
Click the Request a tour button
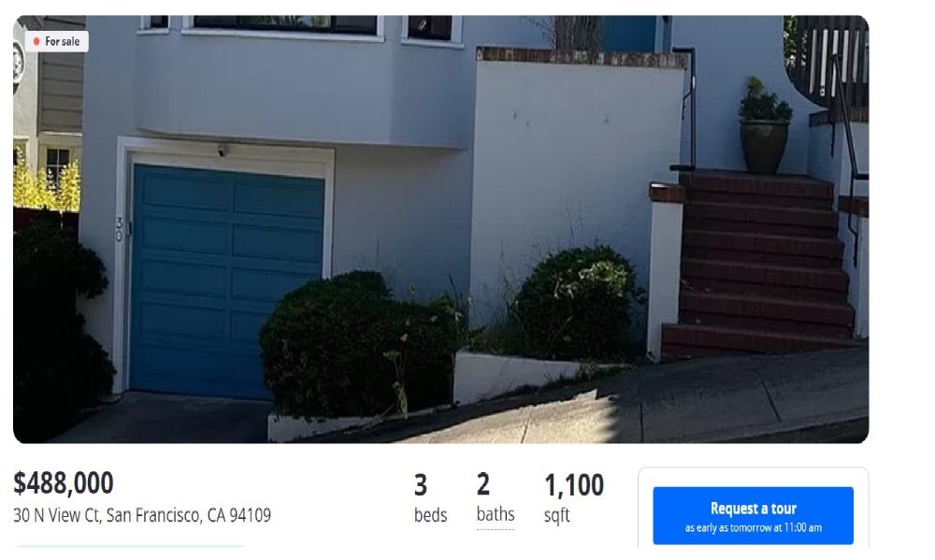point(753,515)
